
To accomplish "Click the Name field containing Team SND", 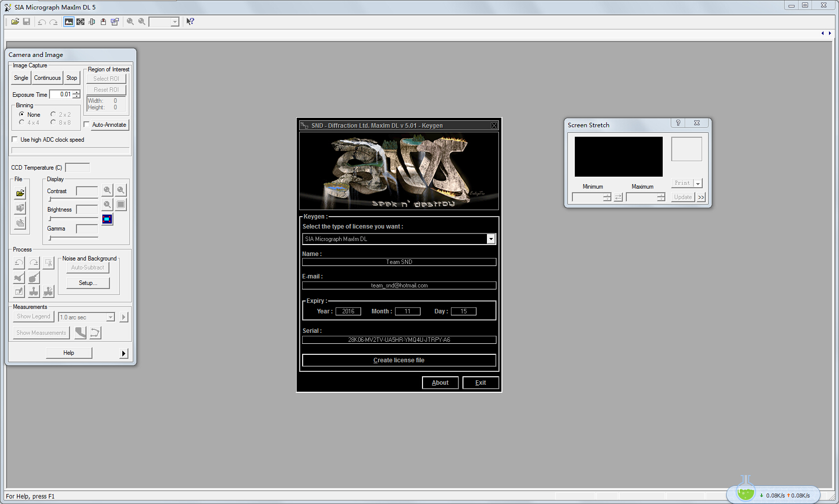I will (x=399, y=262).
